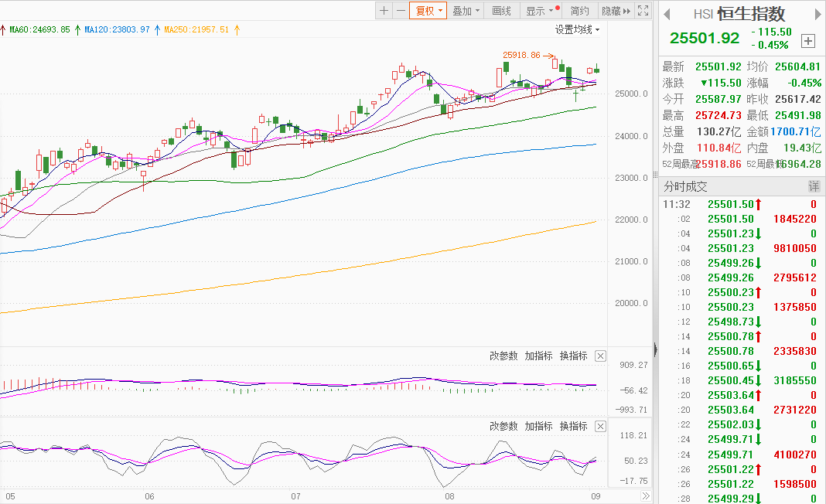Open the 复权 dropdown
Image resolution: width=826 pixels, height=504 pixels.
tap(428, 11)
